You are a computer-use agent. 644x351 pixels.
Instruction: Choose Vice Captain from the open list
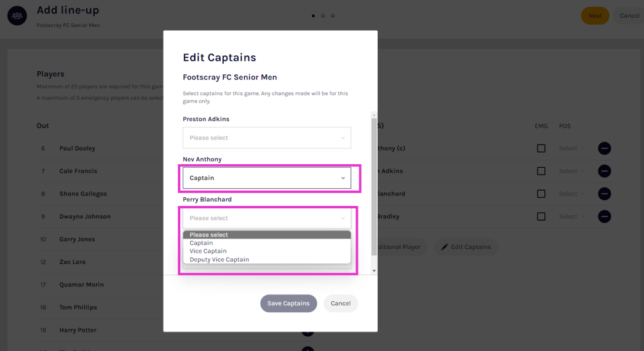tap(208, 251)
